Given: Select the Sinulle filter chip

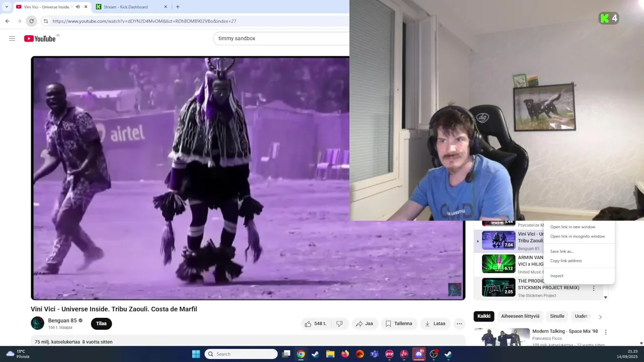Looking at the screenshot, I should pyautogui.click(x=557, y=316).
